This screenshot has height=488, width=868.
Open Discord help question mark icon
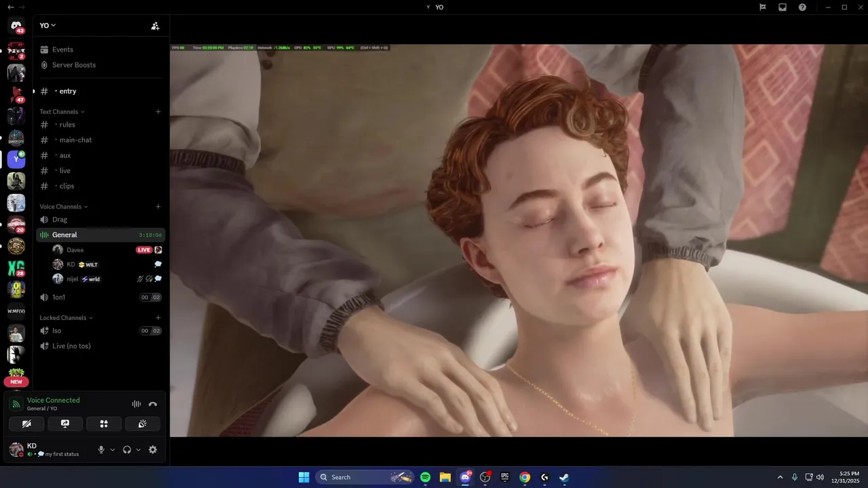[x=802, y=7]
